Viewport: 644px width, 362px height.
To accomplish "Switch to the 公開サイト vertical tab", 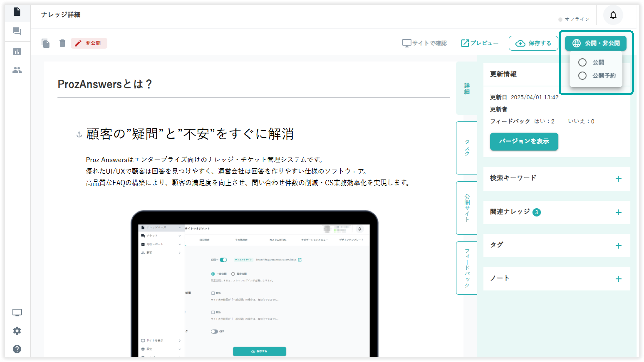I will pos(467,208).
